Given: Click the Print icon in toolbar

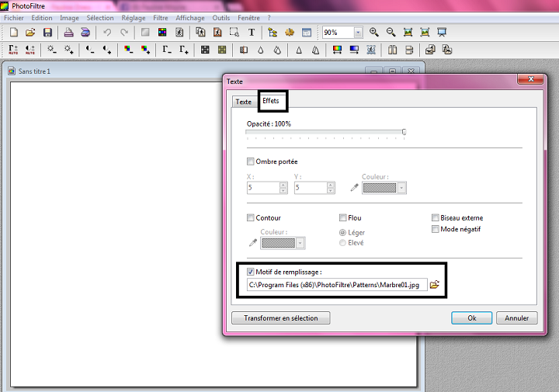Looking at the screenshot, I should coord(68,33).
